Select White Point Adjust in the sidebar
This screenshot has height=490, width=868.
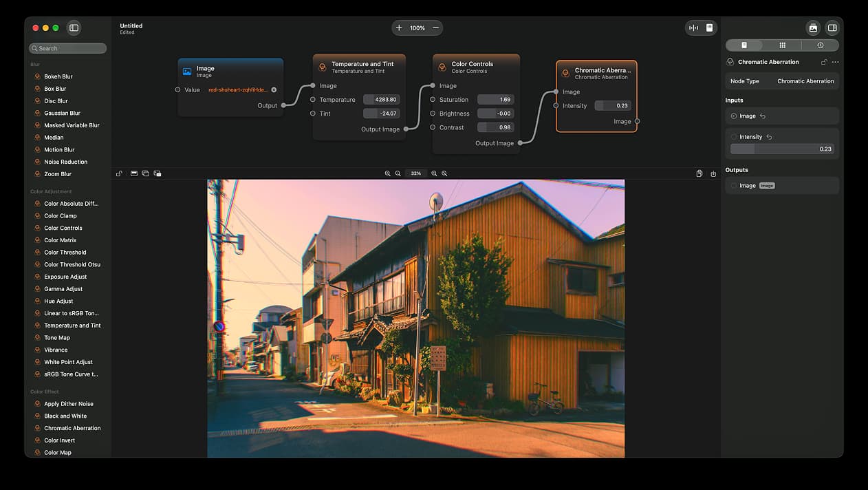click(x=68, y=362)
